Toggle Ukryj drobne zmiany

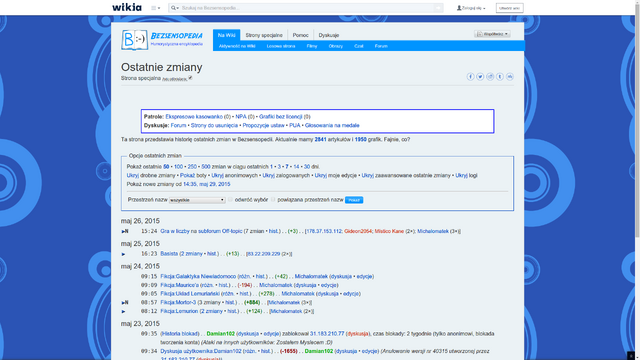[133, 175]
